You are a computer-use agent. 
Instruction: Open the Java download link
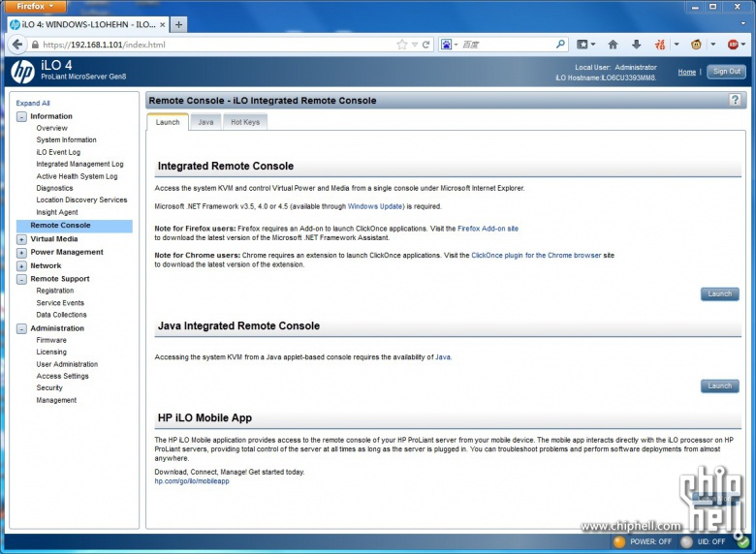point(443,357)
